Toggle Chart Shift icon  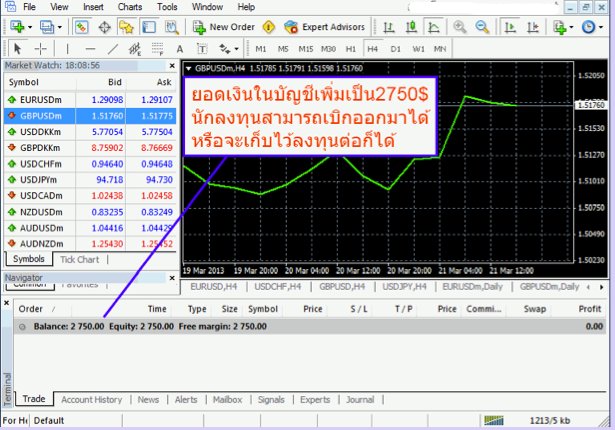(x=533, y=27)
